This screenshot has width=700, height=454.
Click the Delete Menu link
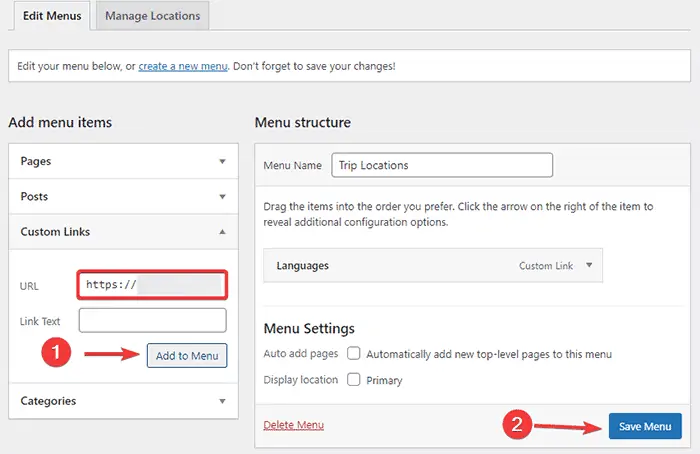[293, 426]
